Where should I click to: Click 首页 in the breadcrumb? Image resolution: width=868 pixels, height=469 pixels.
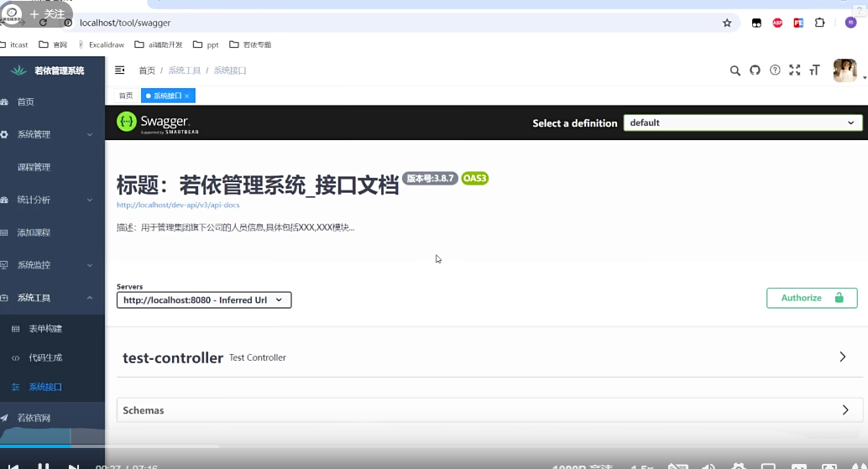[x=147, y=70]
